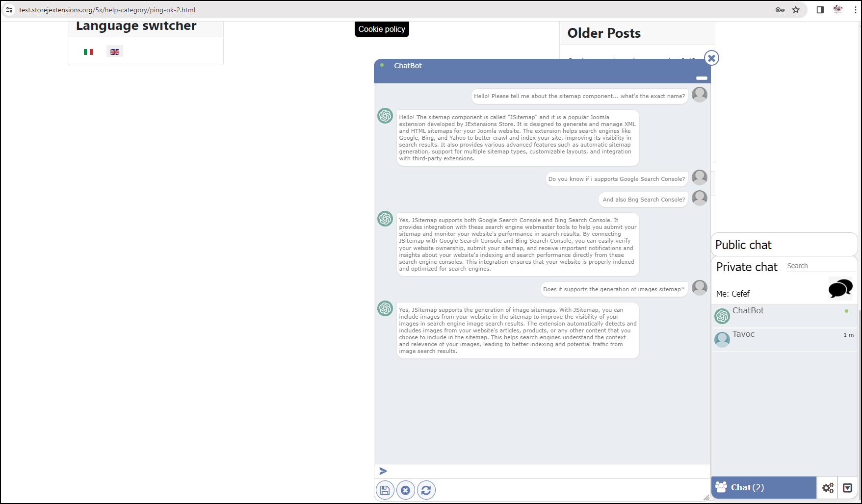Click the ChatBot title in the conversation header
Viewport: 862px width, 504px height.
[408, 66]
